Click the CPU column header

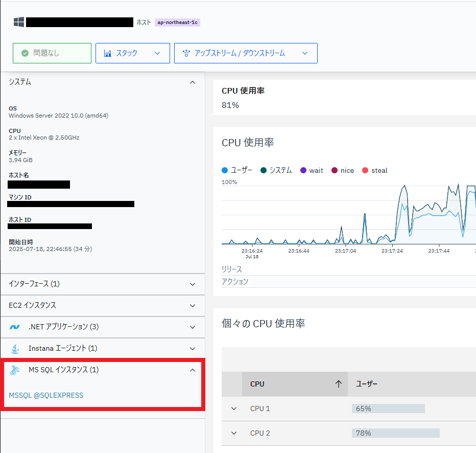(295, 384)
